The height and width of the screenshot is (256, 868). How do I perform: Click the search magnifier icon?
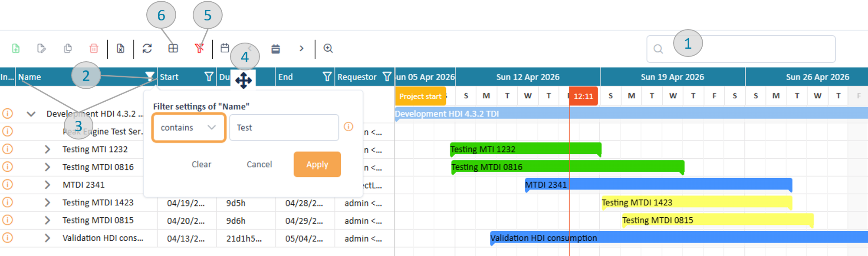click(658, 49)
